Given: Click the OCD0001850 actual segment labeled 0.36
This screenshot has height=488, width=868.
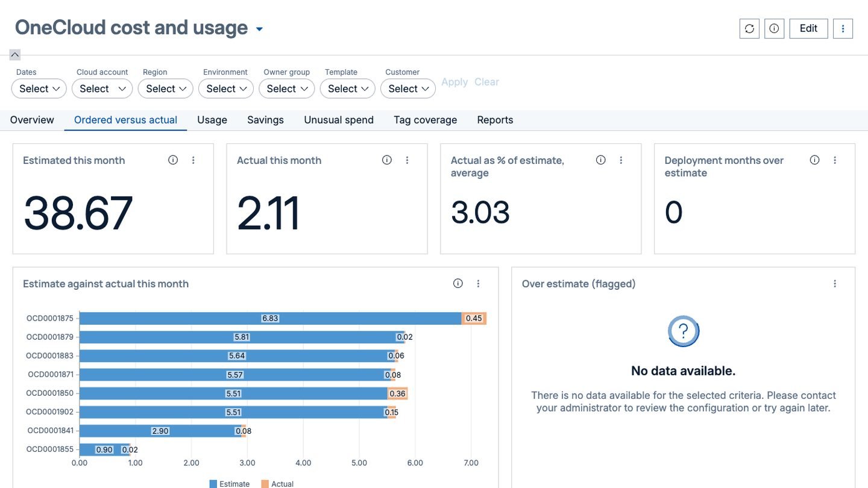Looking at the screenshot, I should (398, 393).
